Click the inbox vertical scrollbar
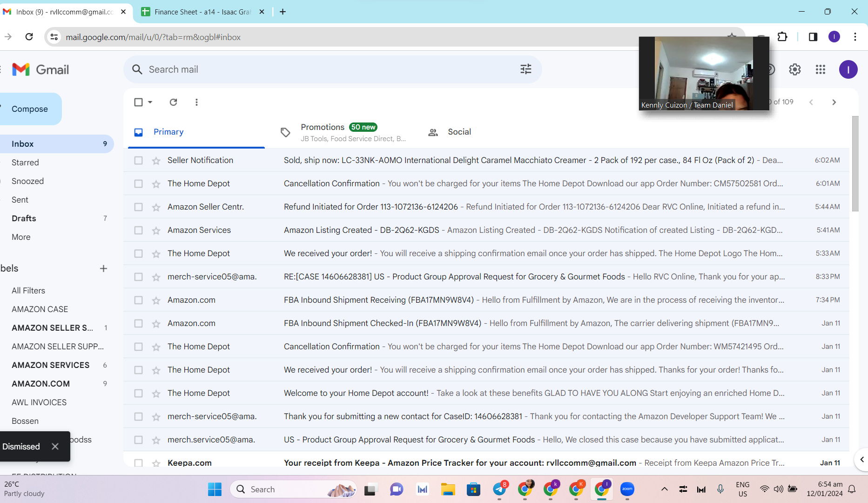The image size is (868, 503). pos(855,163)
